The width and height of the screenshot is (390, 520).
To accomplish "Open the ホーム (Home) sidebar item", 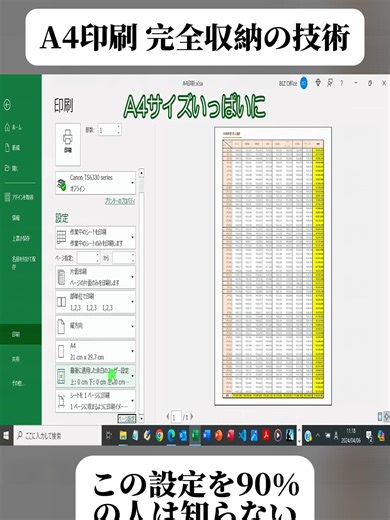I will tap(13, 127).
